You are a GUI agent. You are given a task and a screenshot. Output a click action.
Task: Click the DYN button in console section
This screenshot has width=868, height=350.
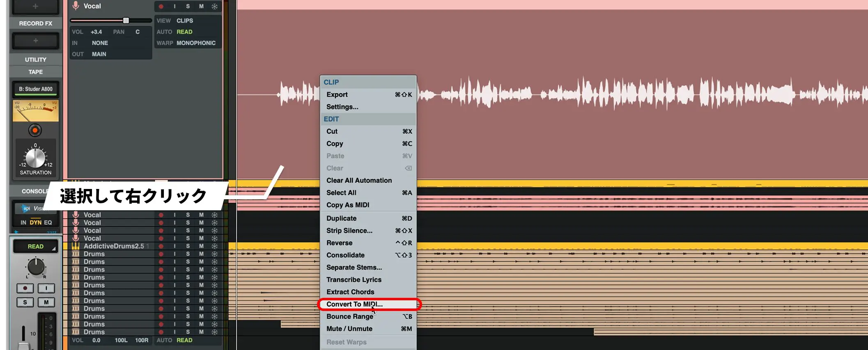pos(35,223)
